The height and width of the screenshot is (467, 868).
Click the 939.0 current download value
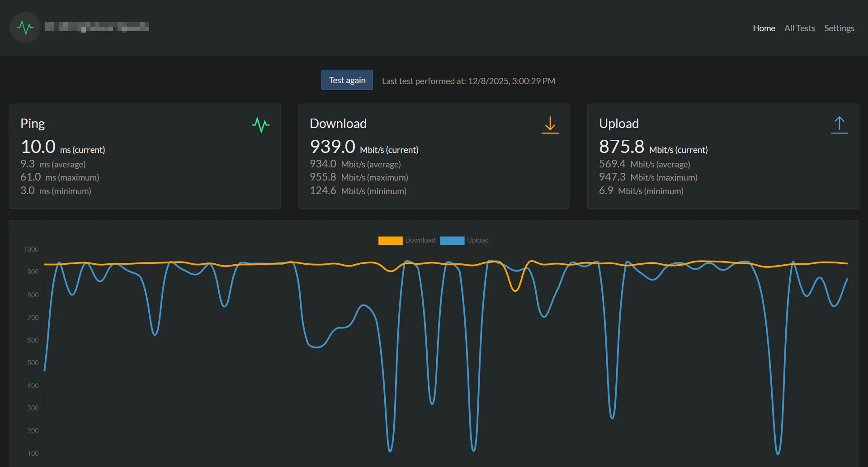(332, 147)
